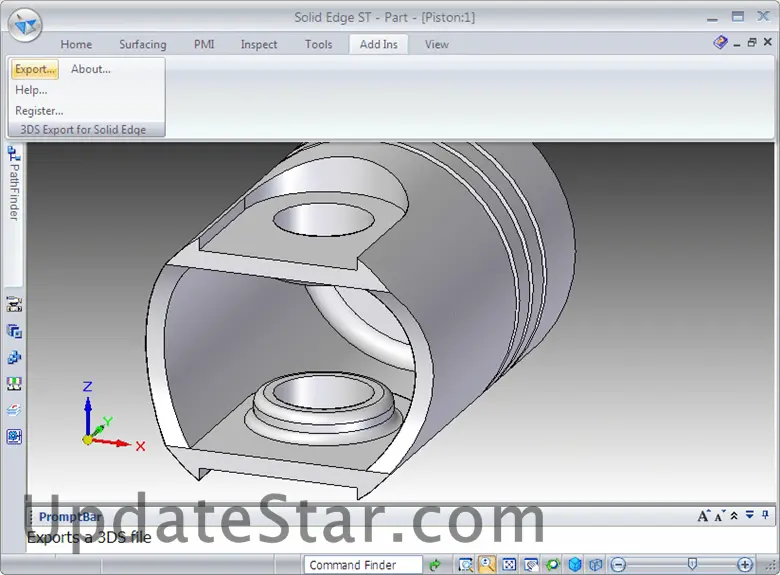Click inside the Command Finder field
The width and height of the screenshot is (780, 575).
(363, 565)
